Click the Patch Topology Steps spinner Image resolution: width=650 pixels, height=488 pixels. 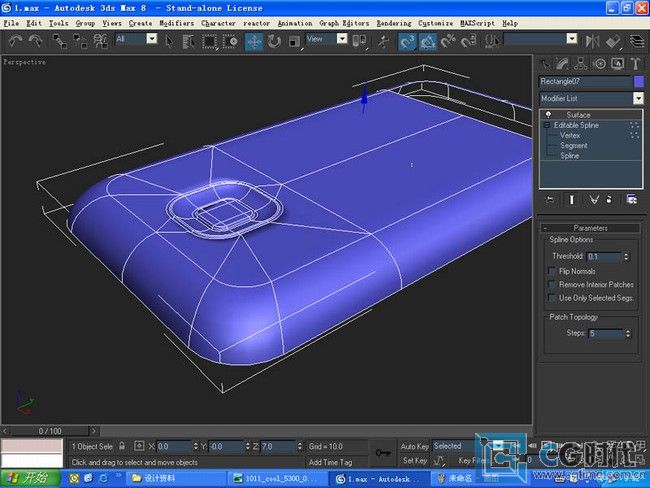pos(628,333)
